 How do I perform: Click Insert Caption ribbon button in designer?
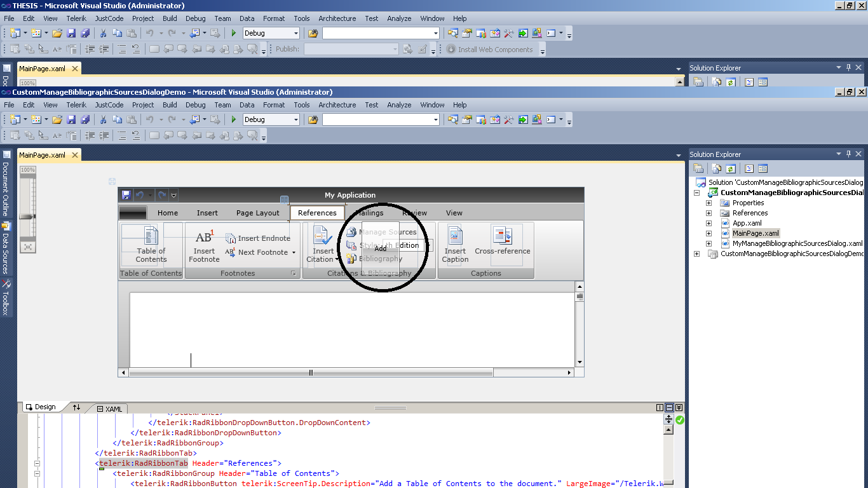pyautogui.click(x=455, y=245)
